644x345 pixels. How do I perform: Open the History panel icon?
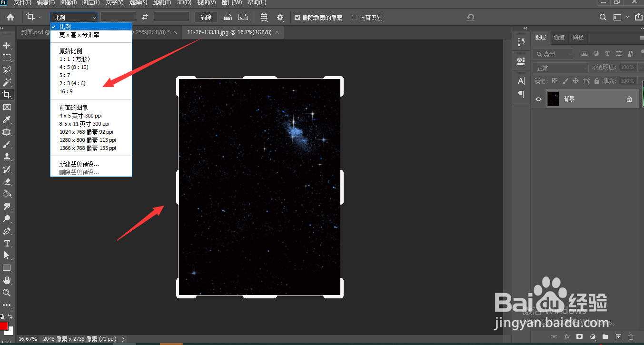click(x=521, y=42)
